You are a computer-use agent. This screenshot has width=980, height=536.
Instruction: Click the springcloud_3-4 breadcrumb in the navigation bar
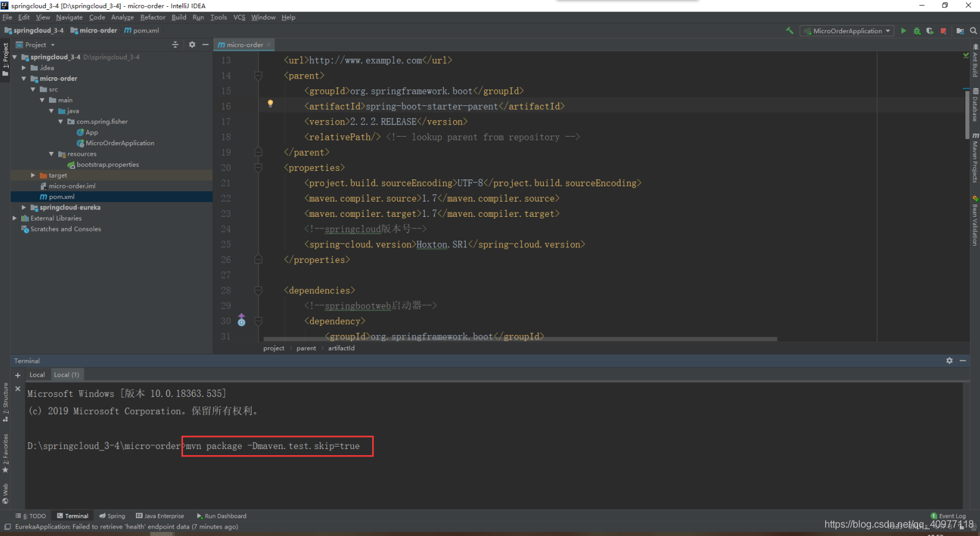point(34,30)
